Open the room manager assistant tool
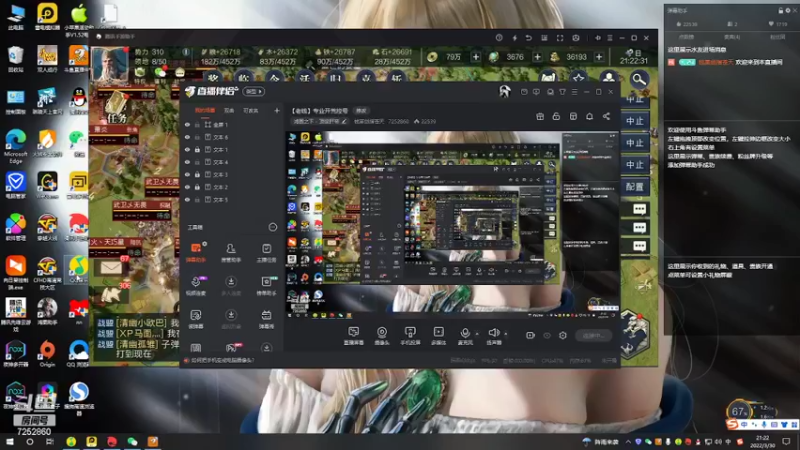 point(231,252)
